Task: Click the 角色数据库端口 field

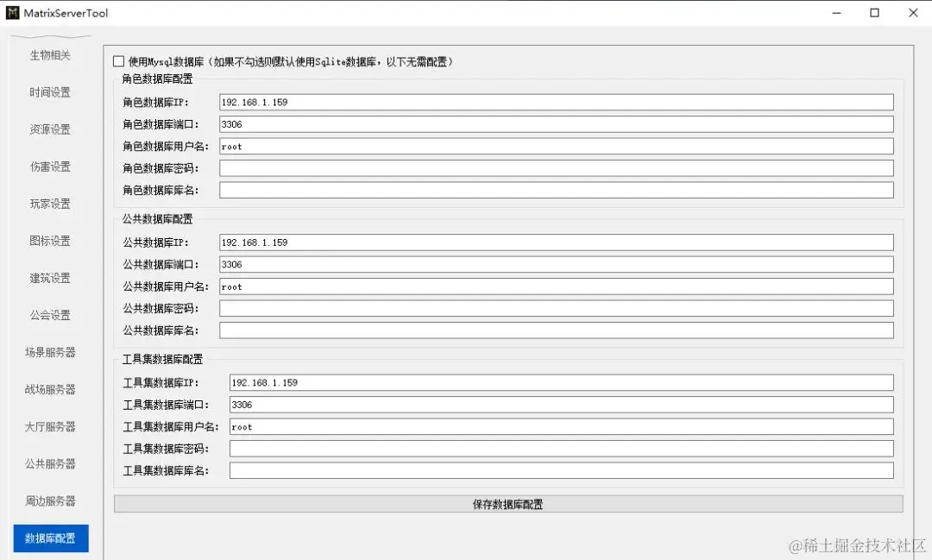Action: coord(557,124)
